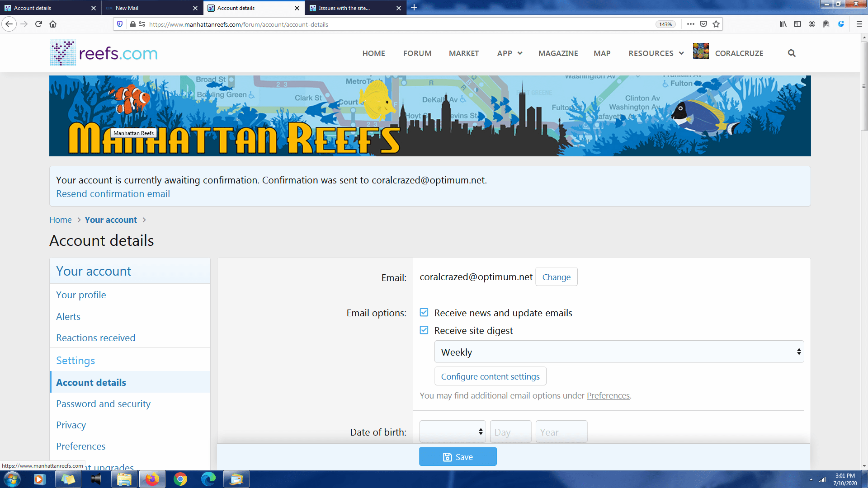
Task: Expand the RESOURCES menu
Action: point(656,53)
